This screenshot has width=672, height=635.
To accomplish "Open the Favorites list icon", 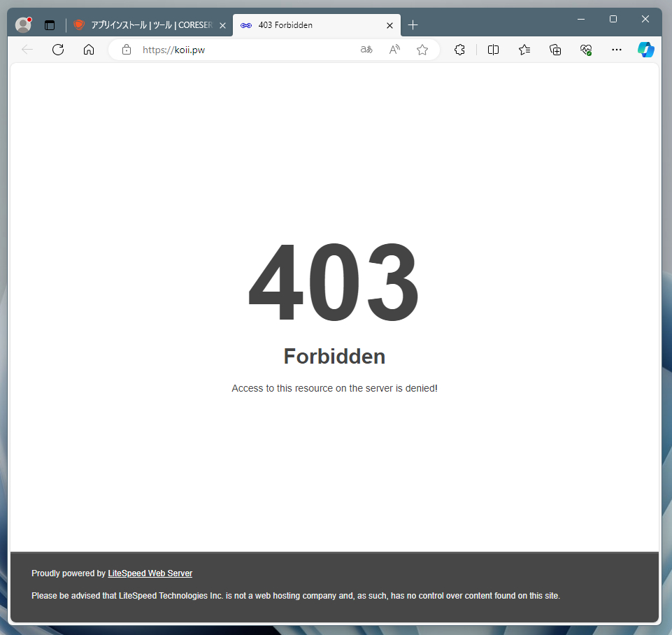I will pyautogui.click(x=524, y=50).
